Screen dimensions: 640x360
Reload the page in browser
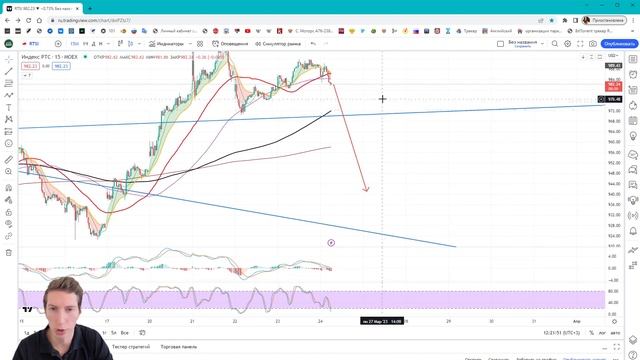pos(29,20)
